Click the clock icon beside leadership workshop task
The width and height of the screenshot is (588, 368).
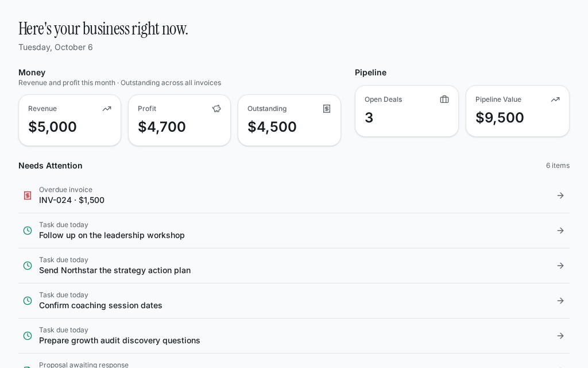tap(28, 231)
